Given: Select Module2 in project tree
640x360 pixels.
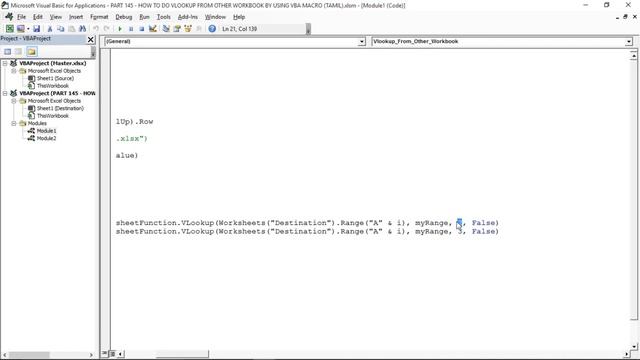Looking at the screenshot, I should tap(47, 138).
